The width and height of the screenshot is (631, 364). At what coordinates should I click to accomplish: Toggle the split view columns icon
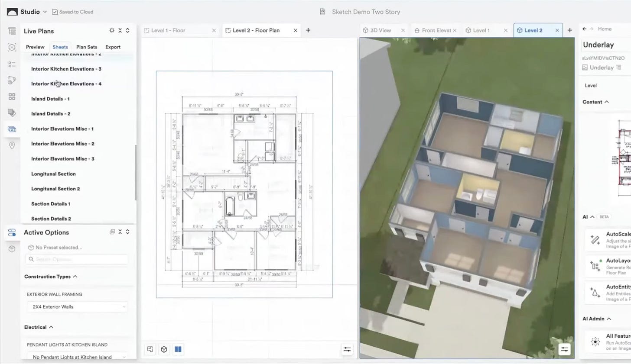[x=178, y=349]
